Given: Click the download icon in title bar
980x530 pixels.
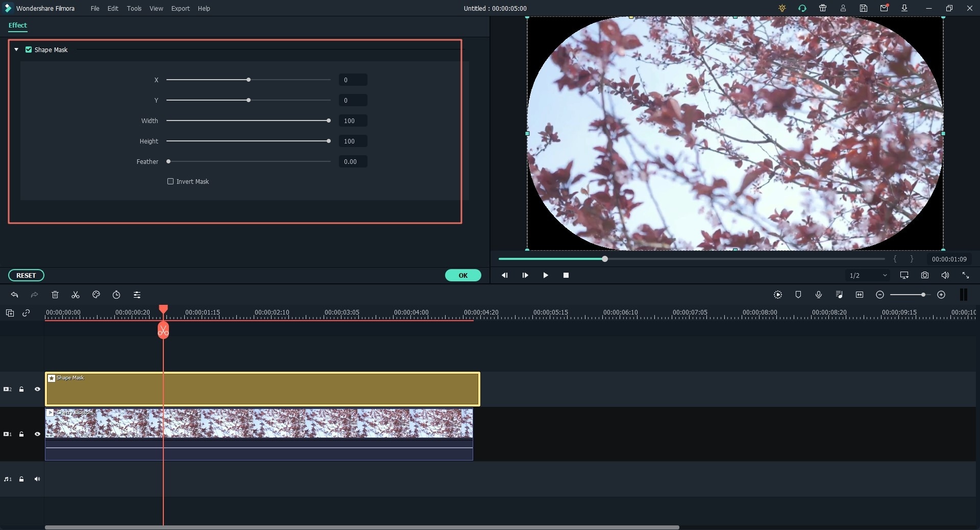Looking at the screenshot, I should pos(904,8).
